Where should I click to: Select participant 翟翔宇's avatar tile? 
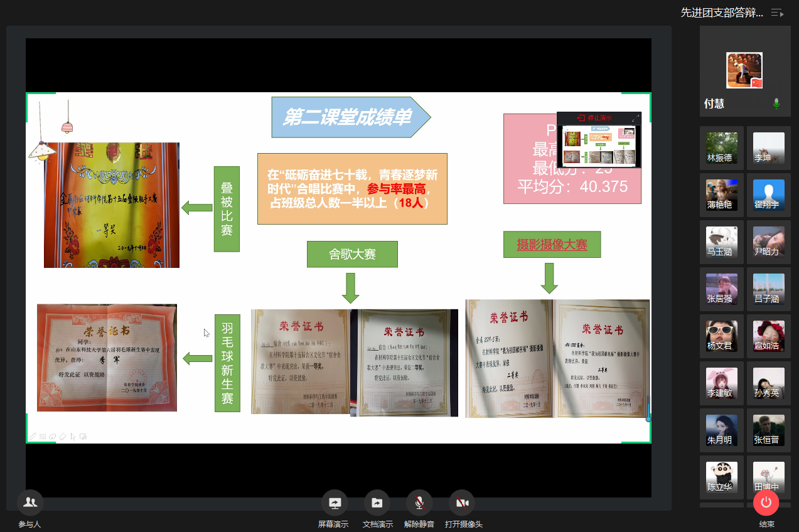769,195
